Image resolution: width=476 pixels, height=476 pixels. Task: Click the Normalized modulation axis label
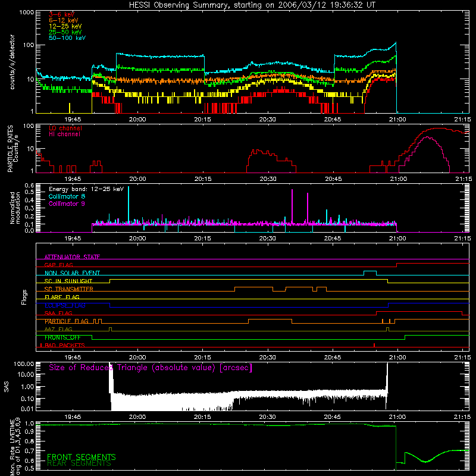pyautogui.click(x=15, y=208)
